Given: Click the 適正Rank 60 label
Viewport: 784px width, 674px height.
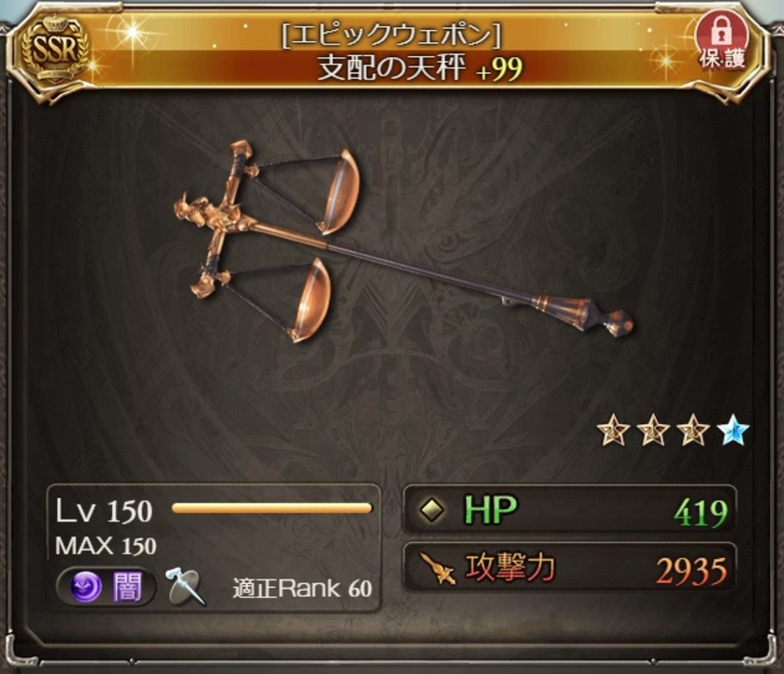Looking at the screenshot, I should point(302,589).
